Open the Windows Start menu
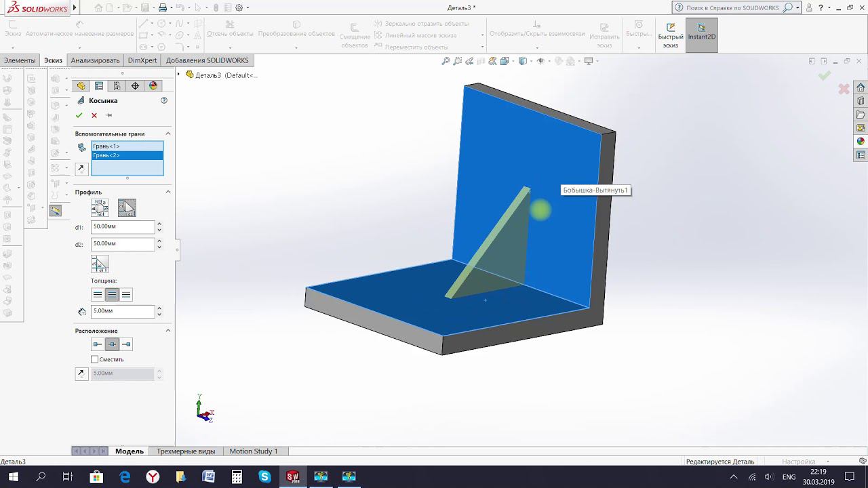 click(14, 476)
